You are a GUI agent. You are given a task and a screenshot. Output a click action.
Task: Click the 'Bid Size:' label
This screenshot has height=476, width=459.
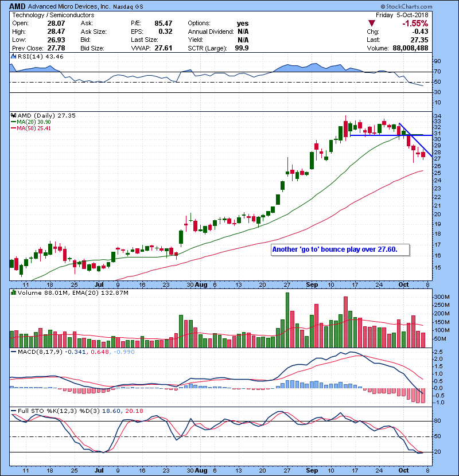point(92,48)
